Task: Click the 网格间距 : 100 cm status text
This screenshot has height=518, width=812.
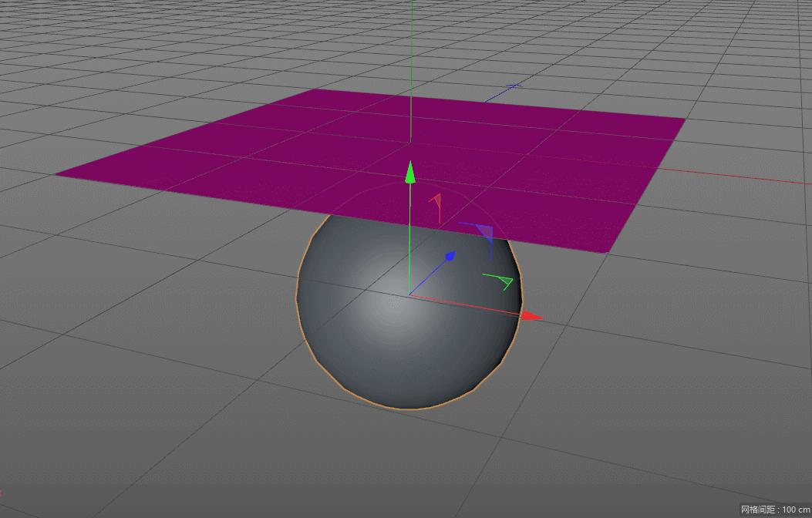Action: coord(775,510)
